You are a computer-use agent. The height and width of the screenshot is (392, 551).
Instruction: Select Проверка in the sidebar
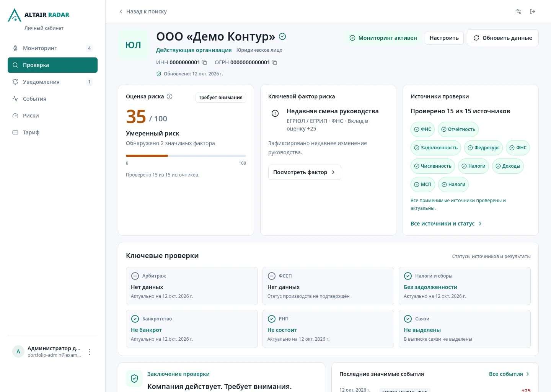click(52, 65)
